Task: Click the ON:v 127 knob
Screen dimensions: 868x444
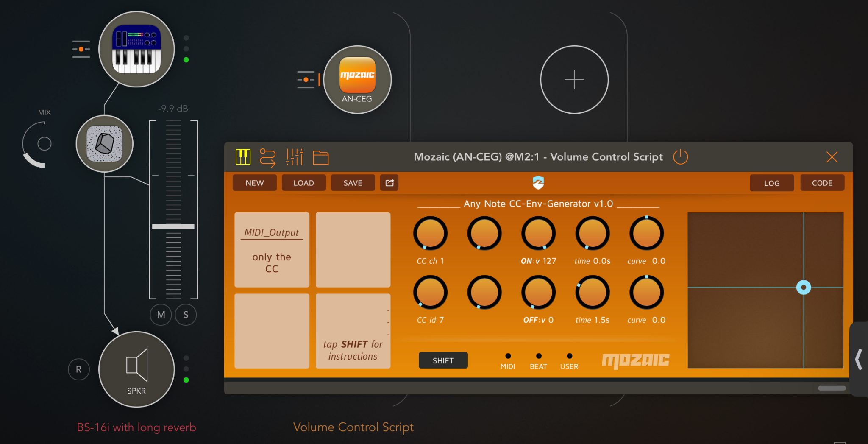Action: (538, 233)
